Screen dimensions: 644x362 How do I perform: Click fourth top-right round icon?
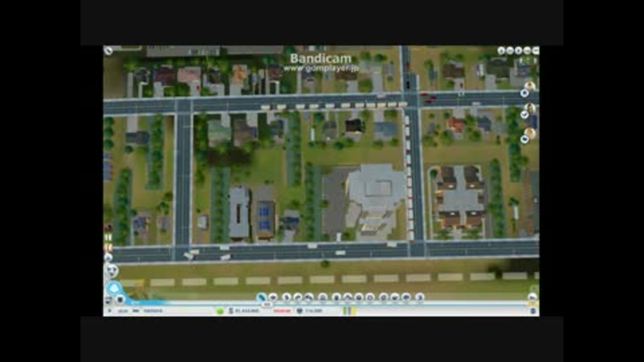click(x=527, y=51)
